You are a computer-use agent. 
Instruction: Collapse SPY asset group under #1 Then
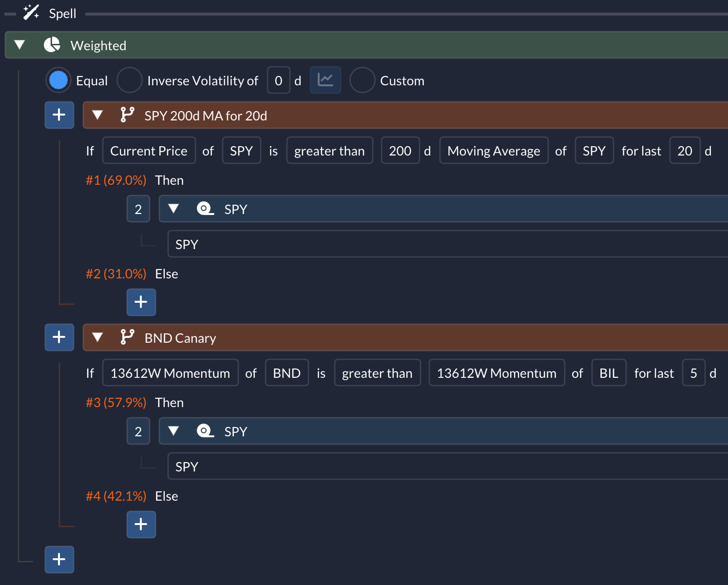coord(173,209)
